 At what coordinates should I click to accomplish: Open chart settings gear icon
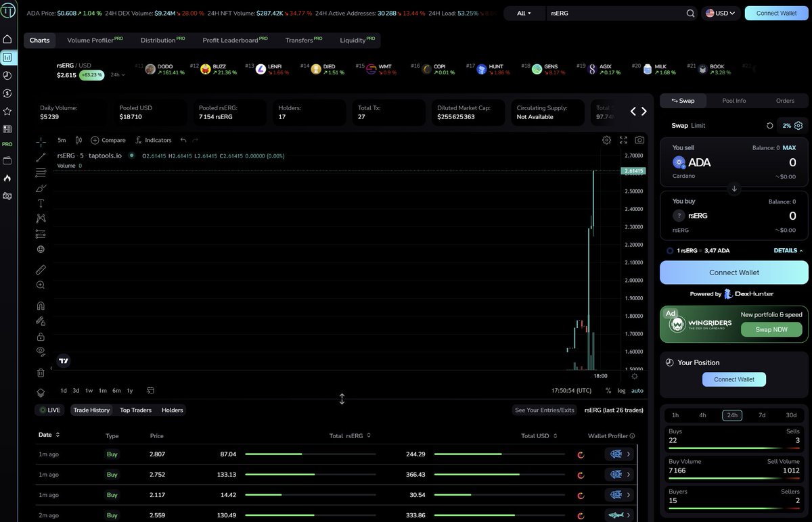606,140
